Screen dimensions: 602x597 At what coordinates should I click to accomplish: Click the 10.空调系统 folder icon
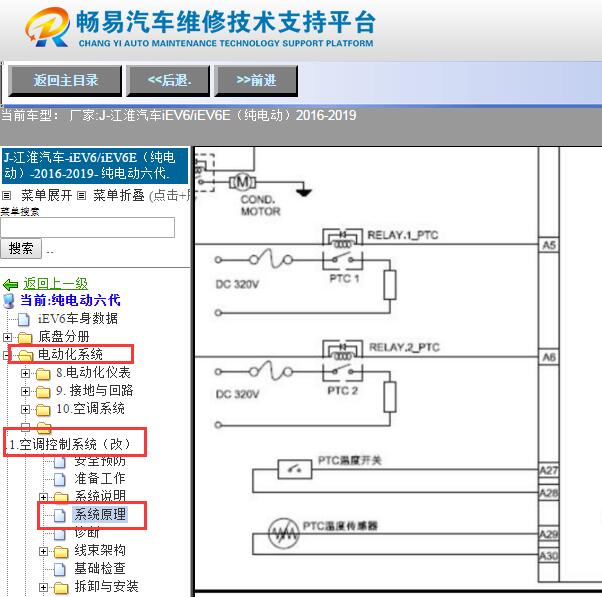point(43,410)
